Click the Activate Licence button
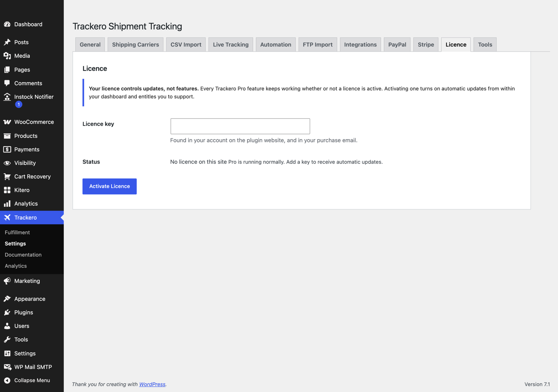This screenshot has height=392, width=558. click(x=110, y=187)
